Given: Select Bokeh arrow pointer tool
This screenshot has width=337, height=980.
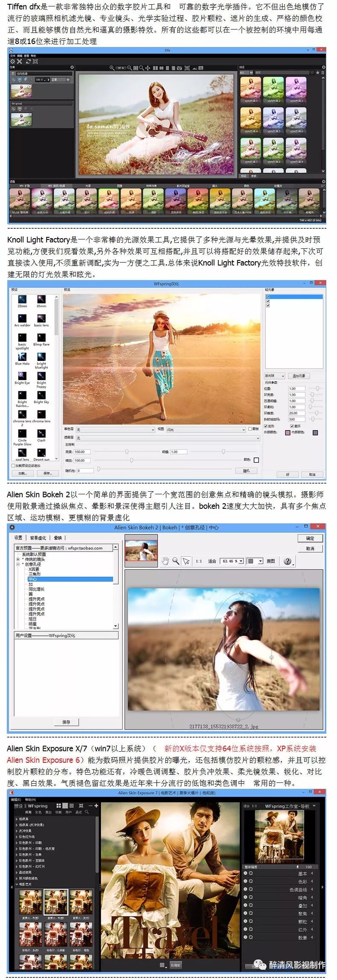Looking at the screenshot, I should coord(186,561).
